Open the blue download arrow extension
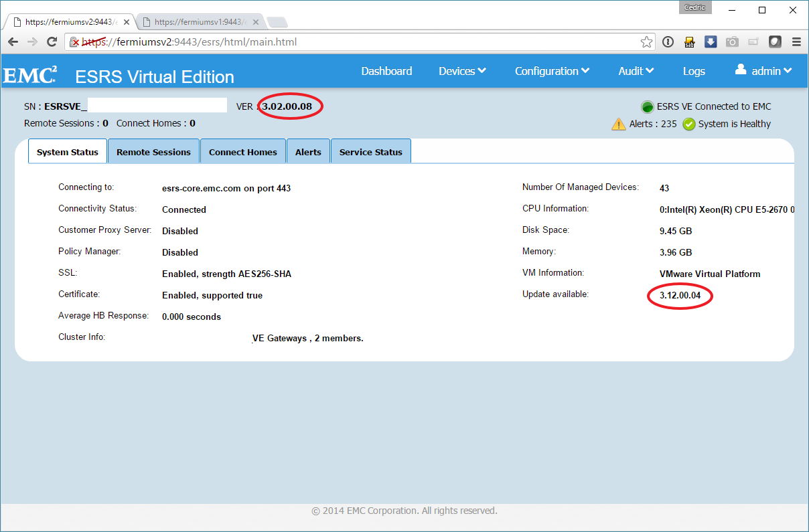 coord(711,42)
